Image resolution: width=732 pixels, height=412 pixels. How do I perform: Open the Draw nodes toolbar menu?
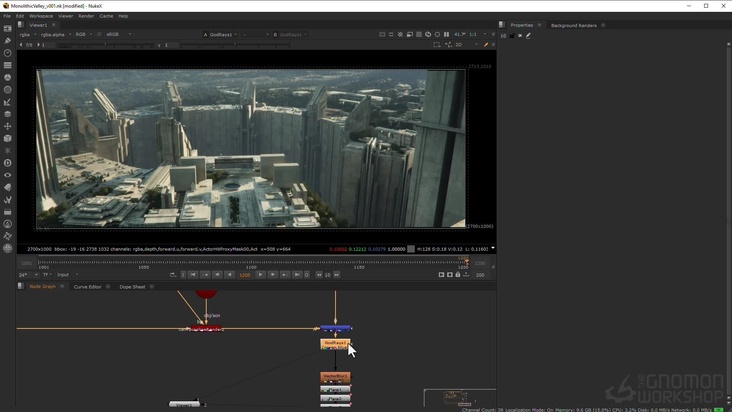7,41
